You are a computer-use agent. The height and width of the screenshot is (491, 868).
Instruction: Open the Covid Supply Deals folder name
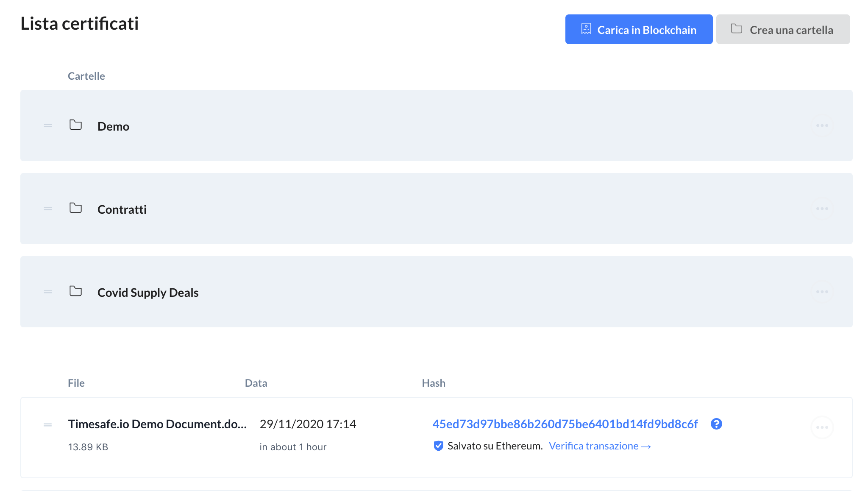tap(148, 293)
